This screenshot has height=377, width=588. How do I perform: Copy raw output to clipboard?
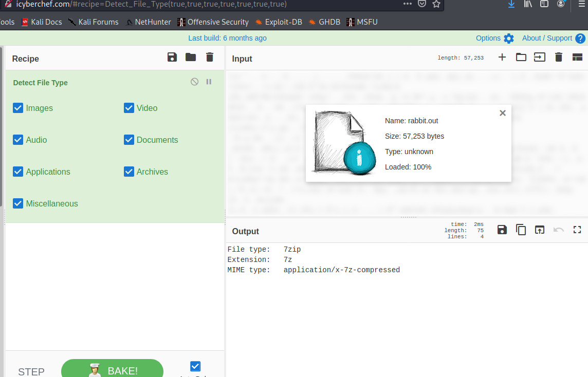click(521, 230)
